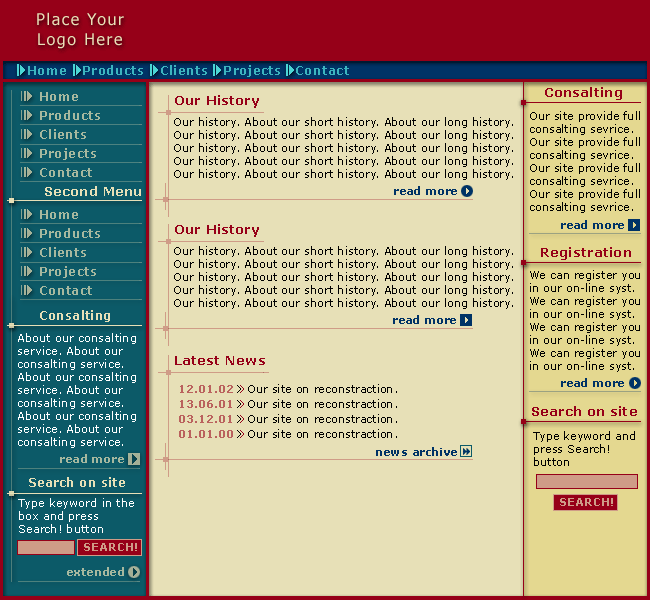Open the extended search link

[95, 572]
